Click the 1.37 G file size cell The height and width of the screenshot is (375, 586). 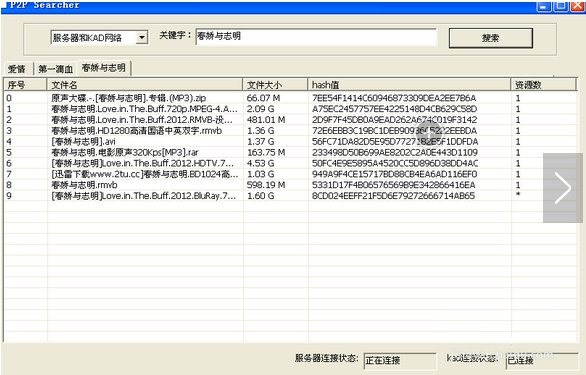click(x=260, y=141)
